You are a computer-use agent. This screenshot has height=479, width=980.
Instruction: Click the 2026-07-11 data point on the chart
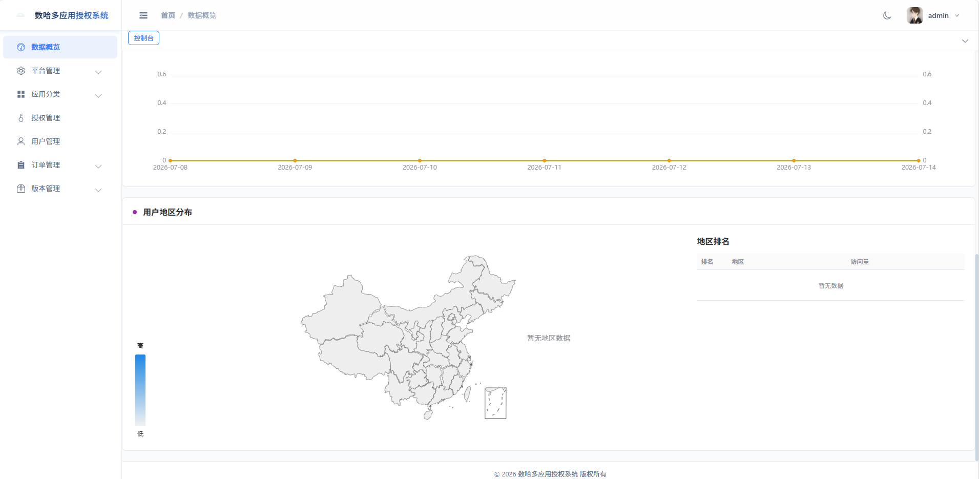pyautogui.click(x=545, y=160)
